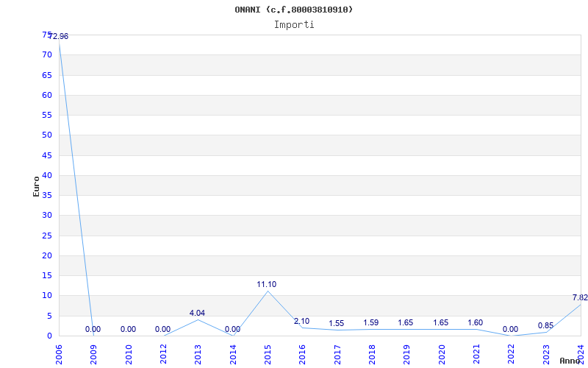
Task: Select the 5 tick on the Euro axis
Action: click(x=49, y=316)
